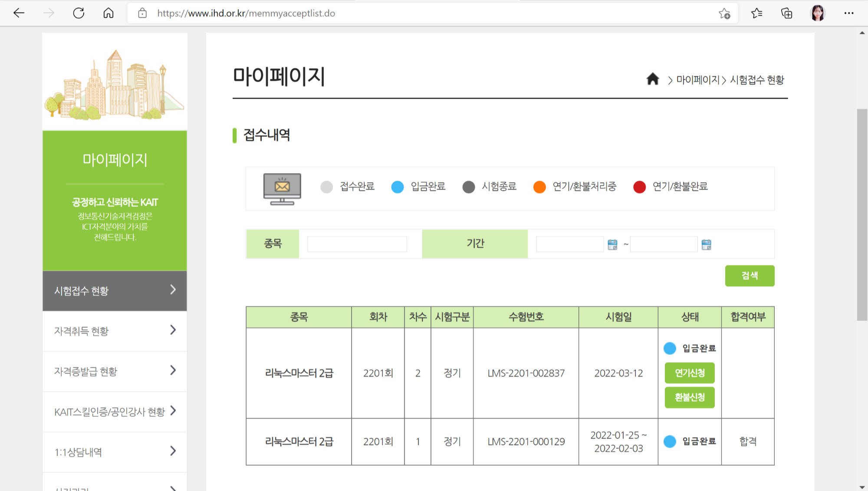
Task: Select 시험접수 현황 sidebar menu
Action: [115, 291]
